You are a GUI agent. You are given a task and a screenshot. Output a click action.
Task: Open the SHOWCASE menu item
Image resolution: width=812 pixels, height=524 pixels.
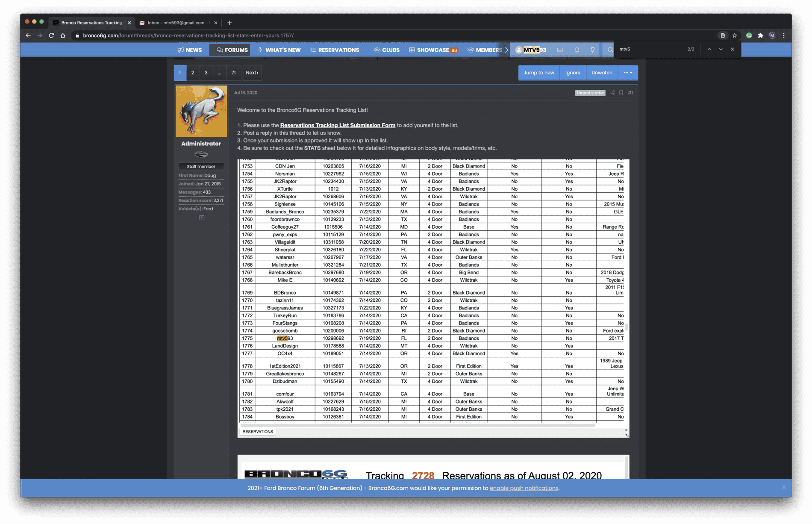tap(433, 50)
